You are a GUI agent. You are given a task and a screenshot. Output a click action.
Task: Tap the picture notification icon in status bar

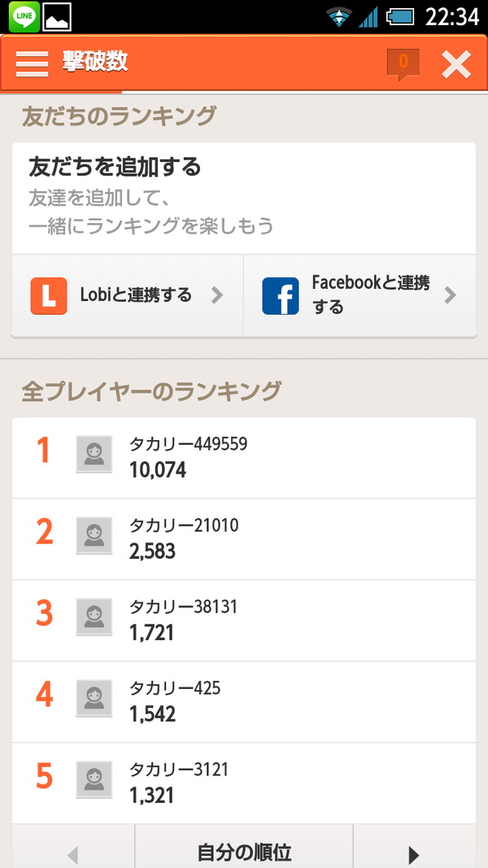point(57,17)
